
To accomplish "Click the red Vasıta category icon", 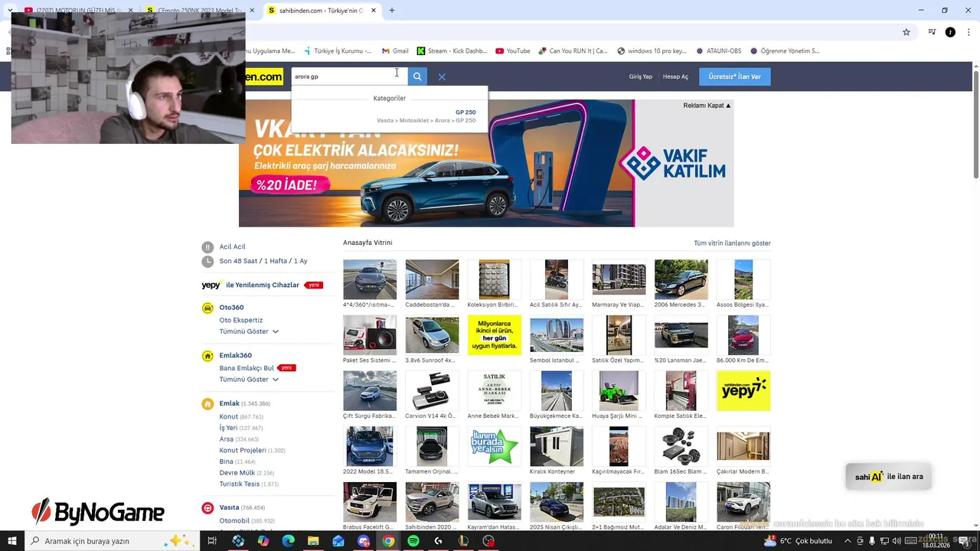I will point(207,507).
